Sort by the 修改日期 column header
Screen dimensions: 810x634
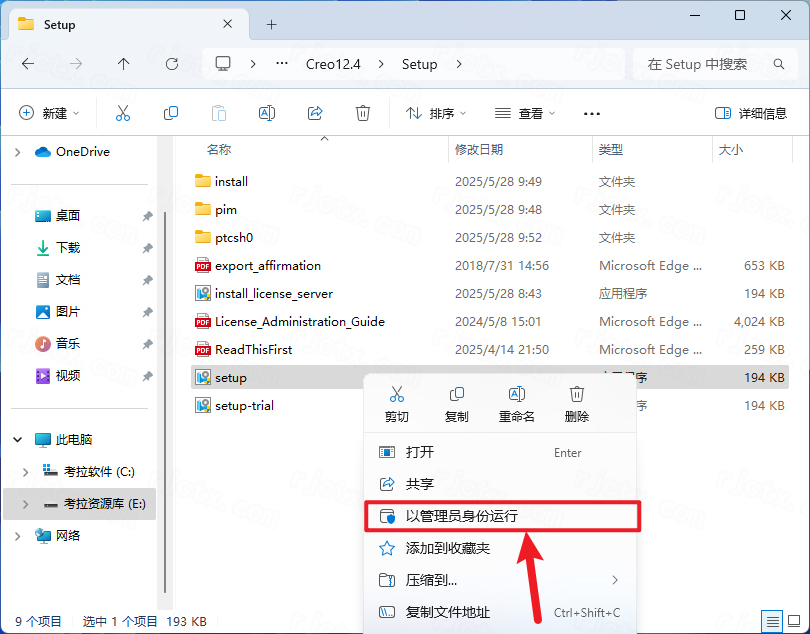pyautogui.click(x=479, y=150)
